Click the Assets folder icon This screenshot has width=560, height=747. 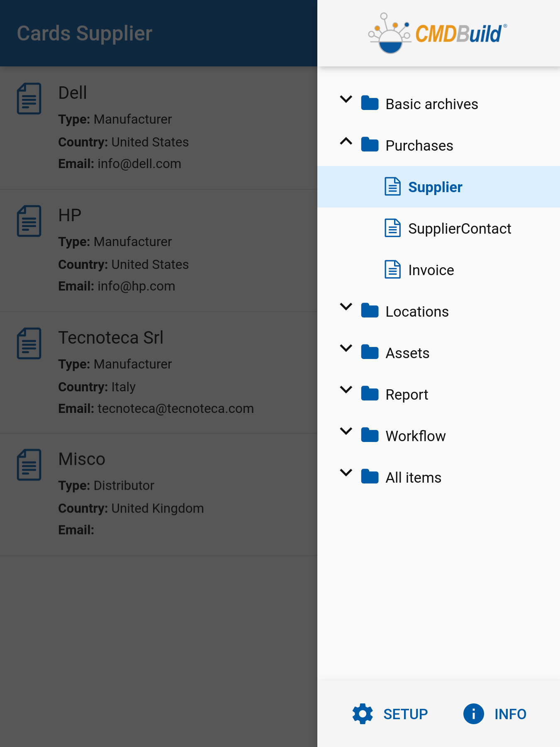[370, 352]
